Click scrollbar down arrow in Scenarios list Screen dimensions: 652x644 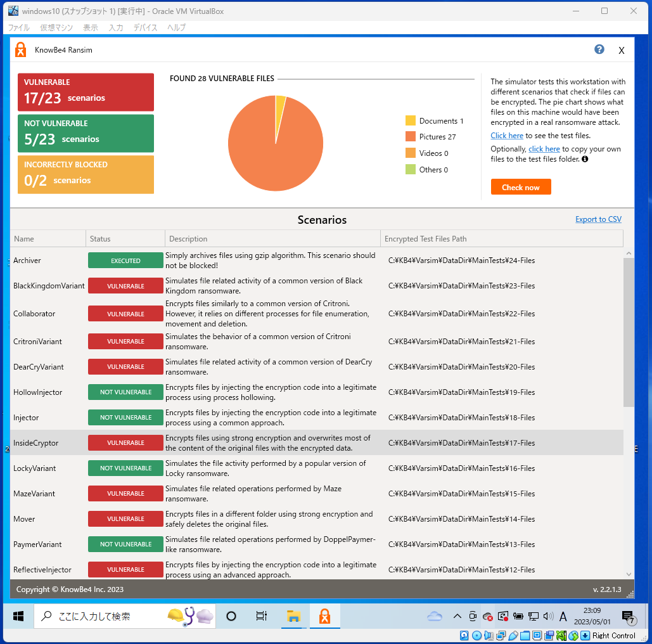(629, 574)
